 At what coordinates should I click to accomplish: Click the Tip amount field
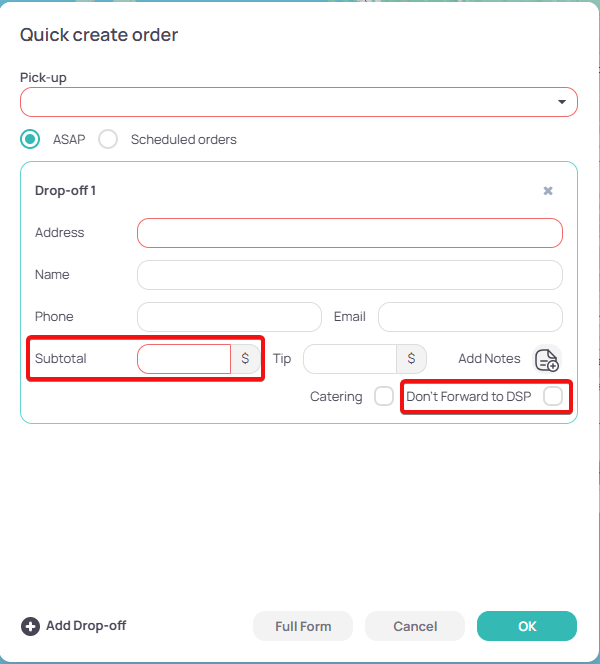[350, 359]
